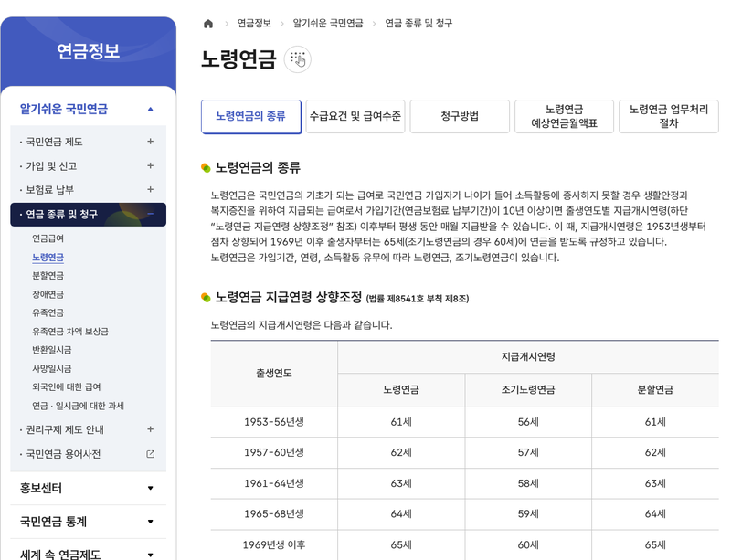The width and height of the screenshot is (731, 560).
Task: Click 알기쉬운 국민연금 breadcrumb link
Action: (x=328, y=24)
